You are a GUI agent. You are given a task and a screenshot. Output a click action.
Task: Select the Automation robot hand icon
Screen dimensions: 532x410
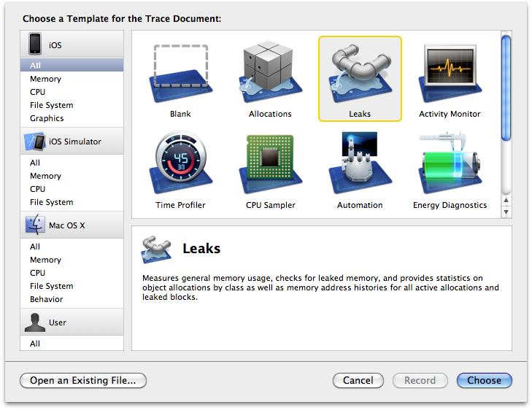point(360,163)
